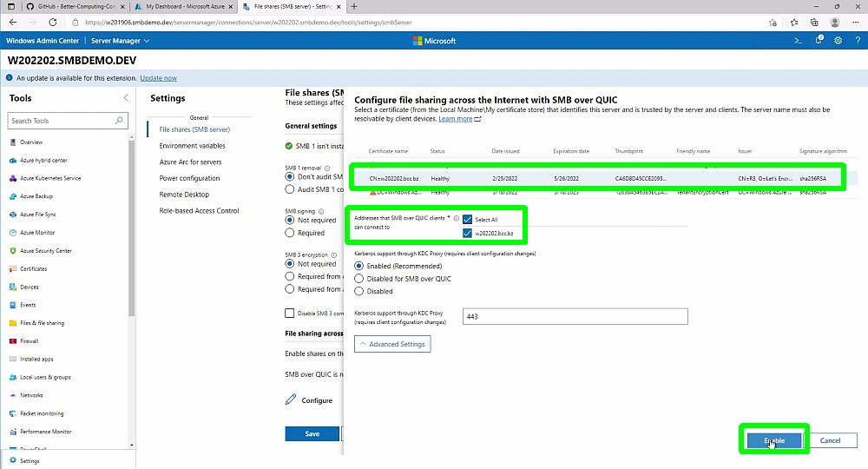Open Files & file sharing icon
The image size is (868, 469).
coord(13,323)
